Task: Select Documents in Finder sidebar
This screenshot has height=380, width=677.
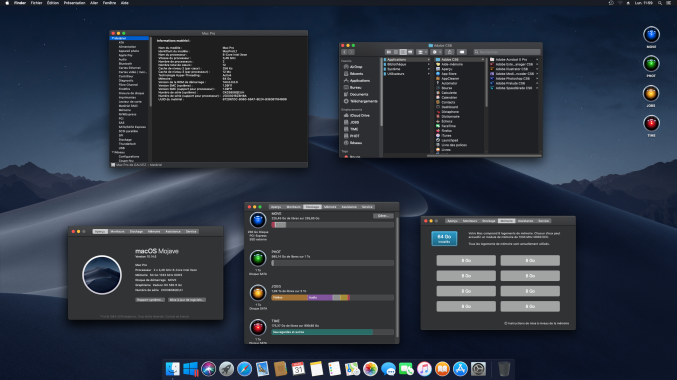Action: click(356, 94)
